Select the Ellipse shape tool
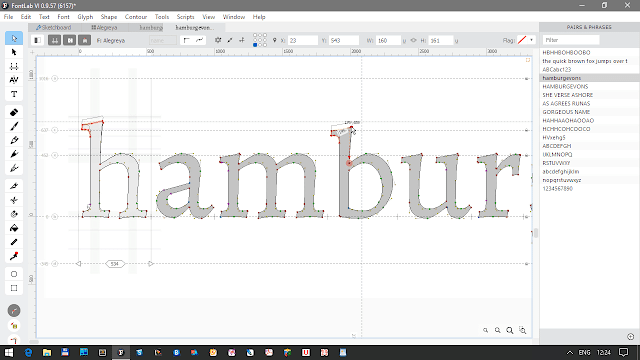This screenshot has height=360, width=640. pos(14,274)
